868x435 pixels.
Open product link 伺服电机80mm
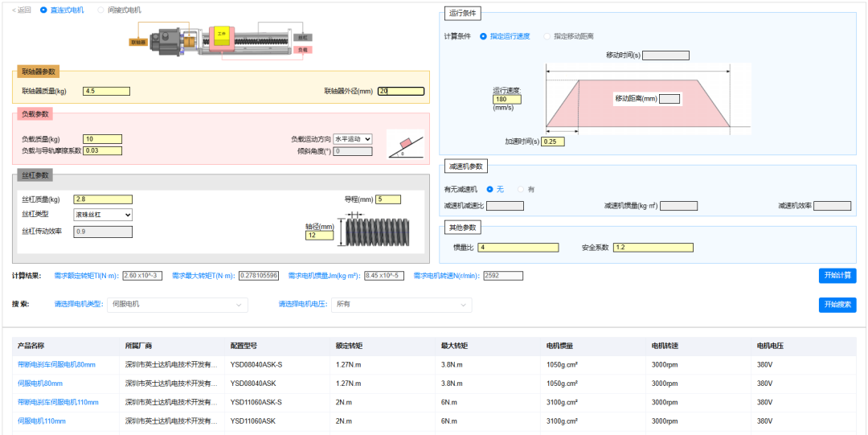coord(40,384)
